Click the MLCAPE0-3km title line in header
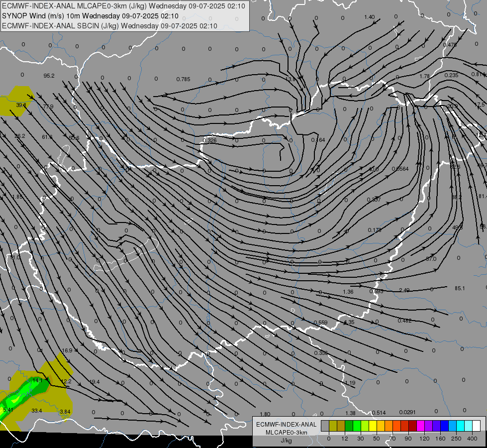 [123, 6]
